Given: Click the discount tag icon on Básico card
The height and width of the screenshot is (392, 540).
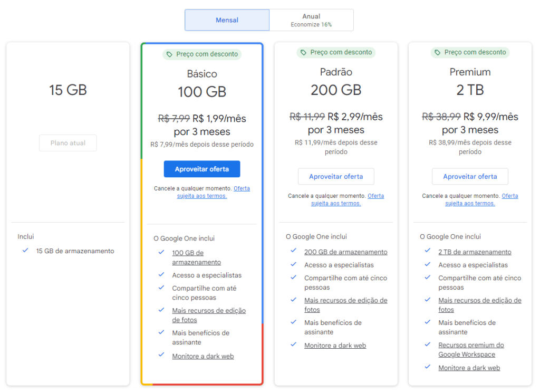Looking at the screenshot, I should (170, 54).
